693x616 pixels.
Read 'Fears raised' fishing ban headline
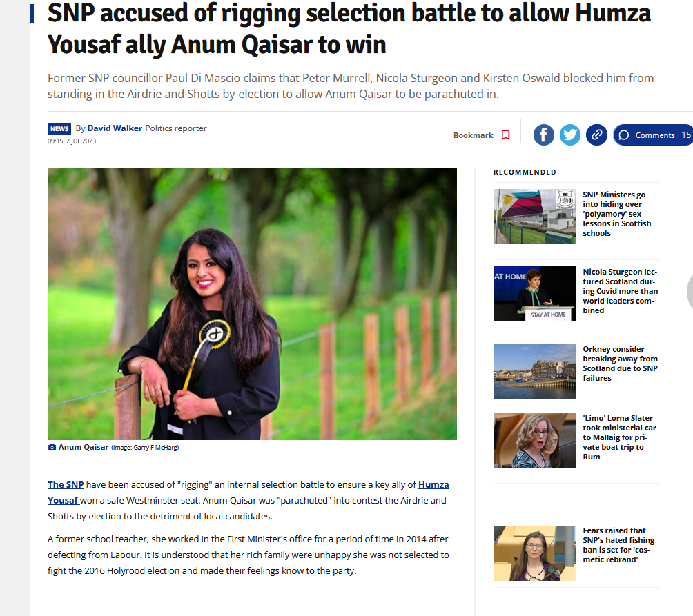click(x=618, y=545)
